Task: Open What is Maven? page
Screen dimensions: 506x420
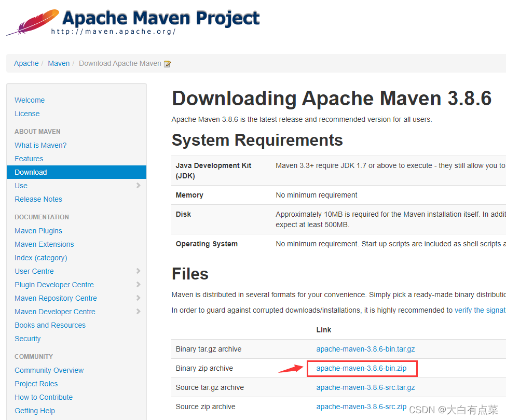Action: tap(40, 145)
